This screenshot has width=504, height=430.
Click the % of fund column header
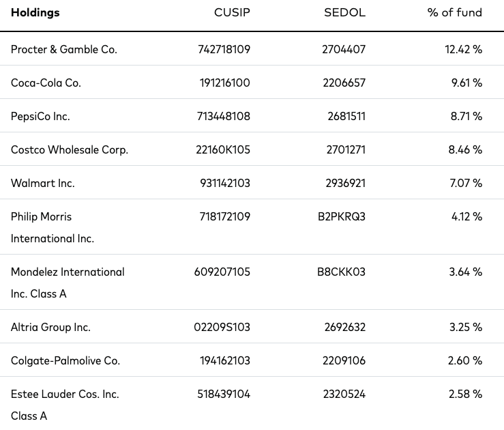pos(454,12)
